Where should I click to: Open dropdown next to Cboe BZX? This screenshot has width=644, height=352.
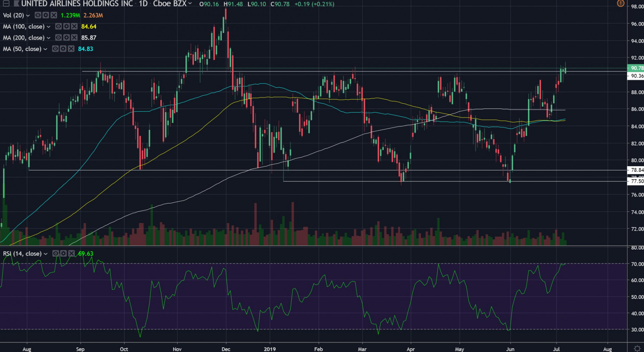pos(190,4)
